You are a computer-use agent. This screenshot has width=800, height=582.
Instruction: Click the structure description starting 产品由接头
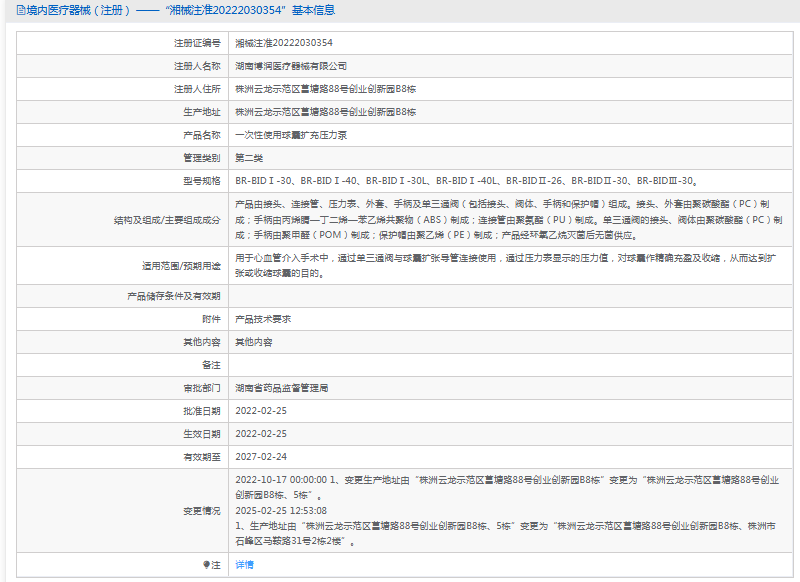coord(509,220)
